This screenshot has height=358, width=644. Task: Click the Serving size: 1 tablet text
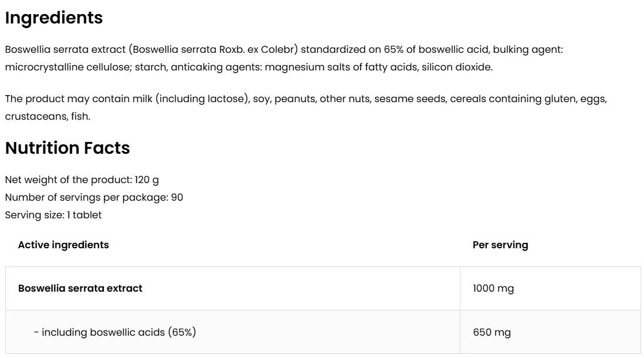(x=53, y=215)
